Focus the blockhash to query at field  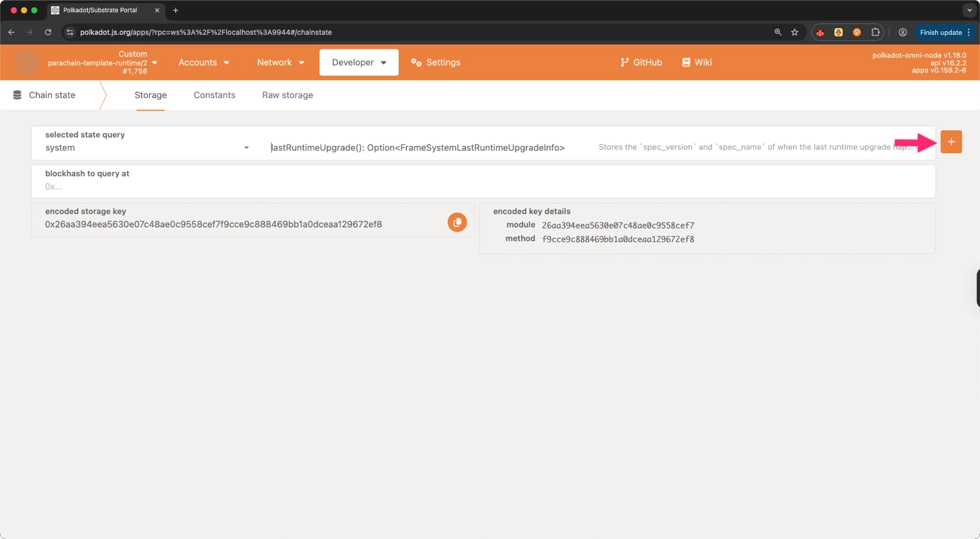coord(484,181)
